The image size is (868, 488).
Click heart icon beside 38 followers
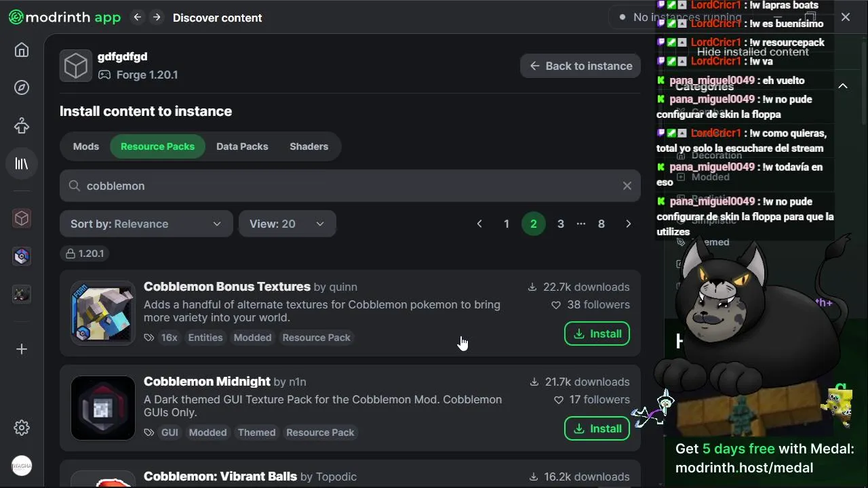[x=556, y=305]
